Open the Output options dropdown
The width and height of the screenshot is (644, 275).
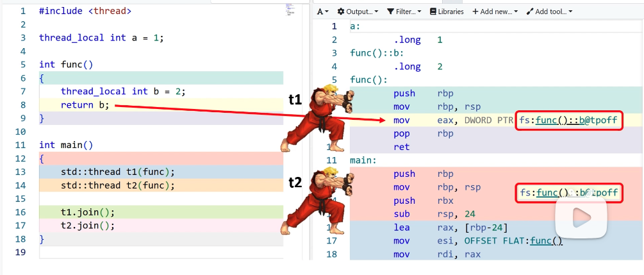pos(358,12)
